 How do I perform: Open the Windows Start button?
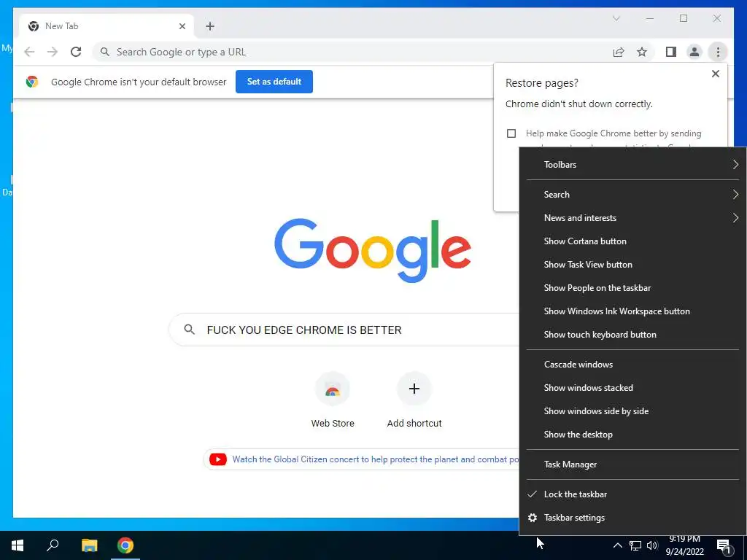click(x=18, y=545)
